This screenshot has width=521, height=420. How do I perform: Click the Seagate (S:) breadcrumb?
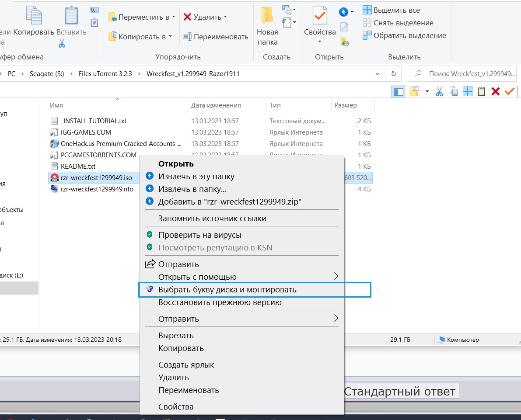[x=47, y=74]
